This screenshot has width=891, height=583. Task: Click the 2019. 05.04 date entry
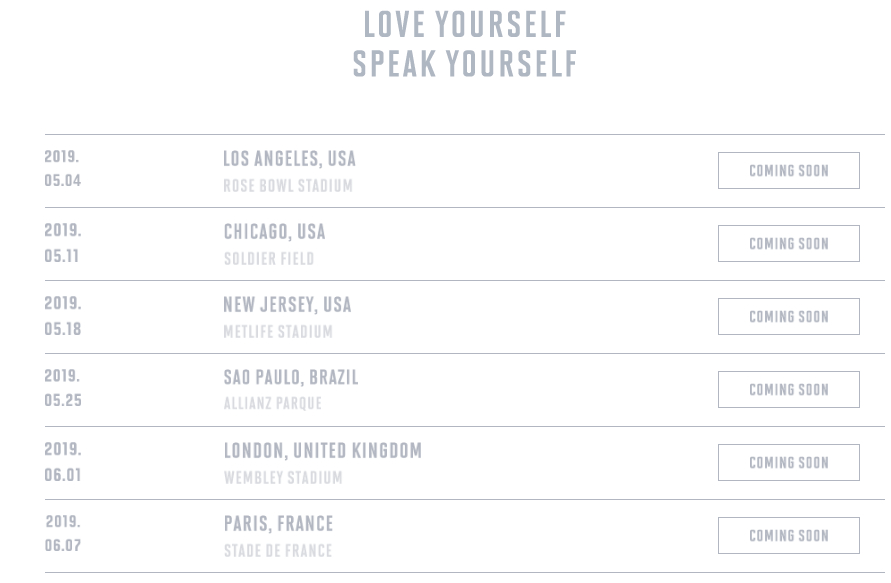click(63, 168)
